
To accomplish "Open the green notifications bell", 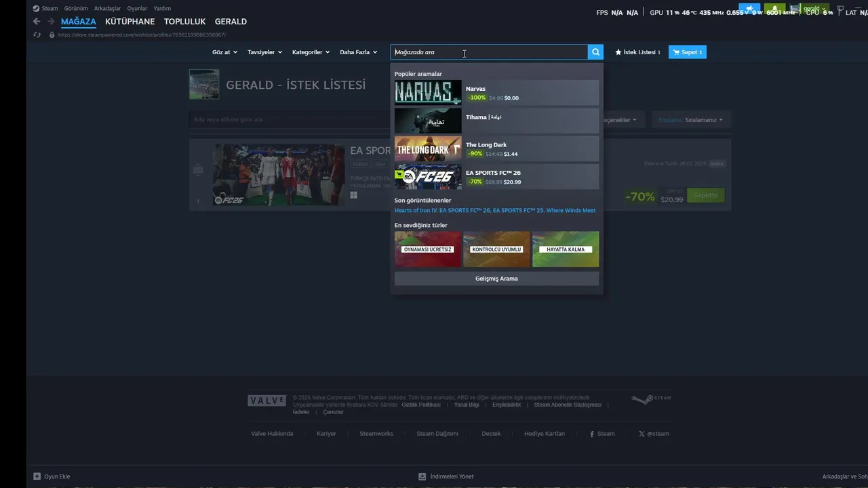I will click(x=774, y=9).
